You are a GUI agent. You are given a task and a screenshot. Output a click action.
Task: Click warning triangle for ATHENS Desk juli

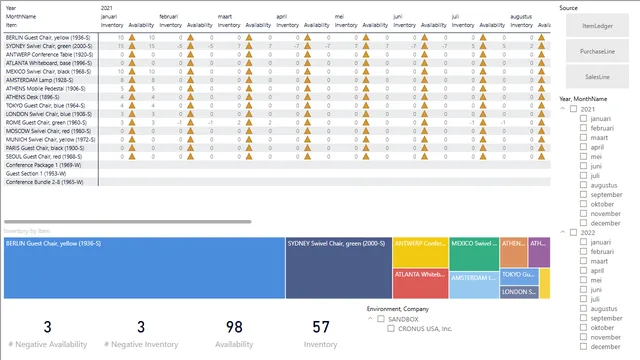click(483, 97)
